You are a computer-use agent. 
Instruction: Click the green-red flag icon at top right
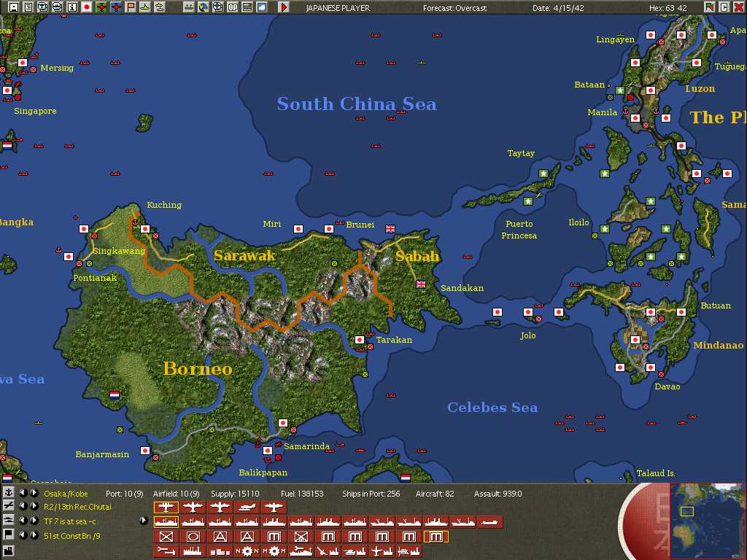(709, 7)
